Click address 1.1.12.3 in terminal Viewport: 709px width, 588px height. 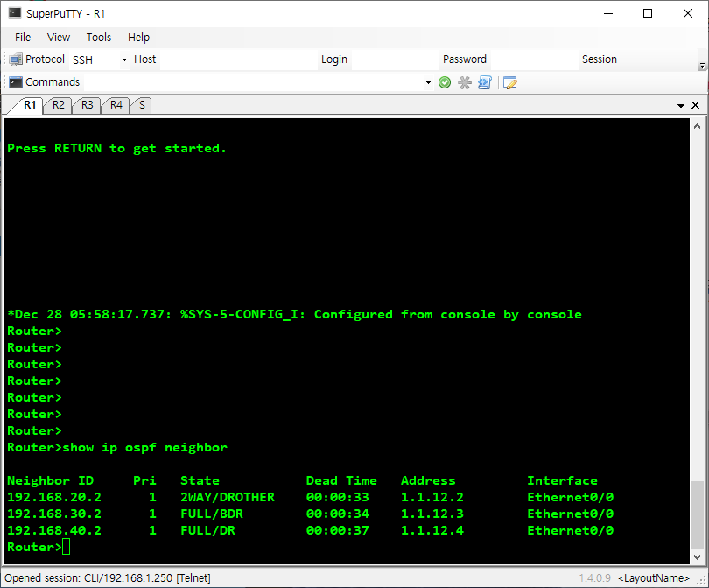432,514
